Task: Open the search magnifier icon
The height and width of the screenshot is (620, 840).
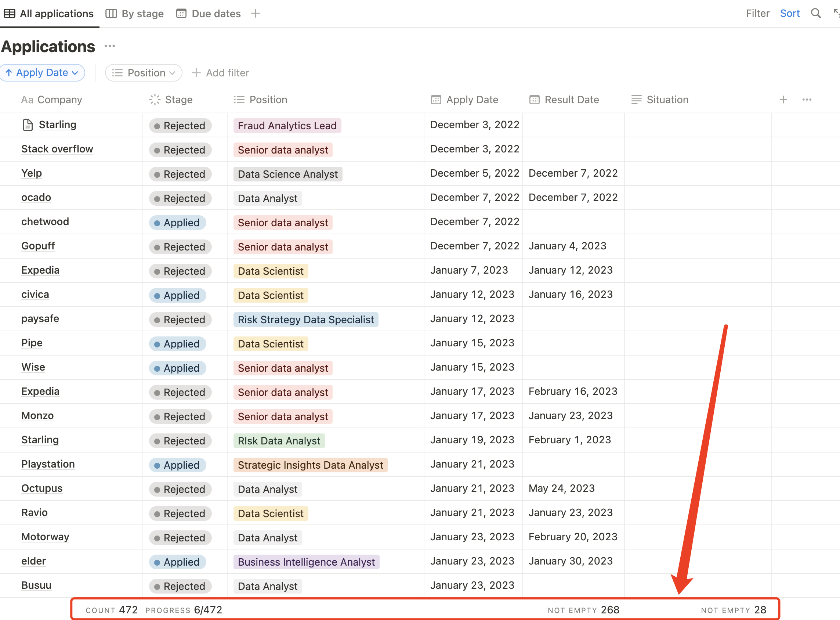Action: (816, 14)
